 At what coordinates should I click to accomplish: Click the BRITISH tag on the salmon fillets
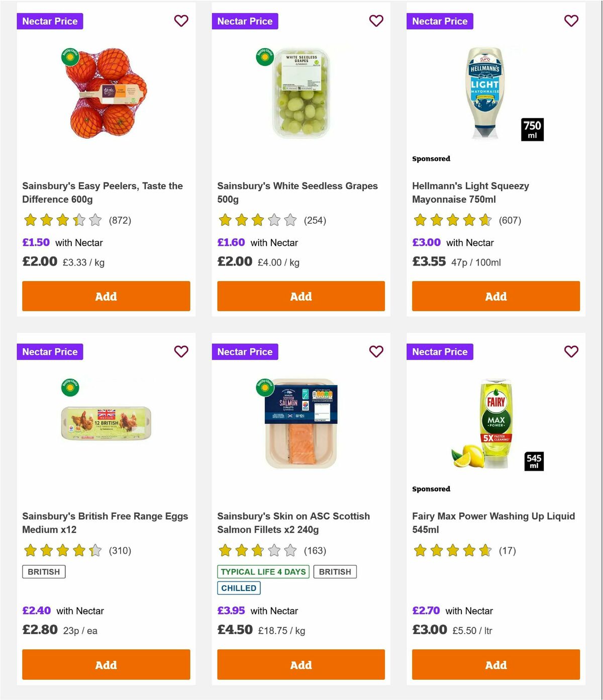(335, 572)
